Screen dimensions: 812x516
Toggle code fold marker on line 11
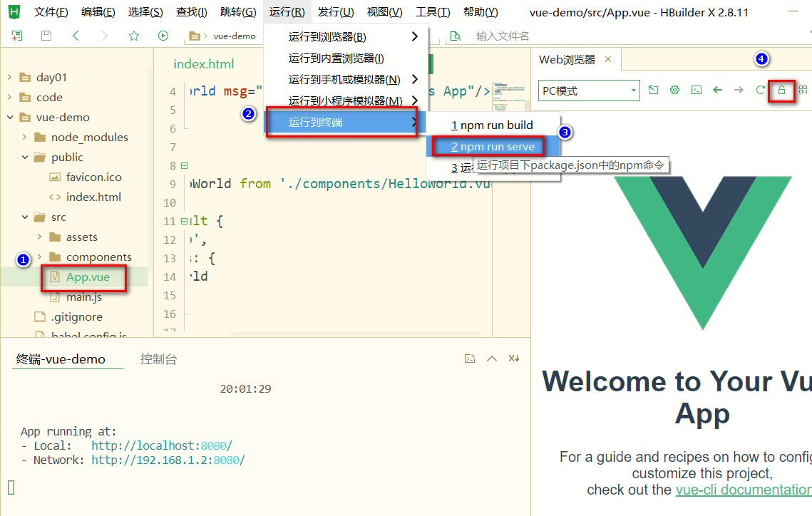[184, 221]
